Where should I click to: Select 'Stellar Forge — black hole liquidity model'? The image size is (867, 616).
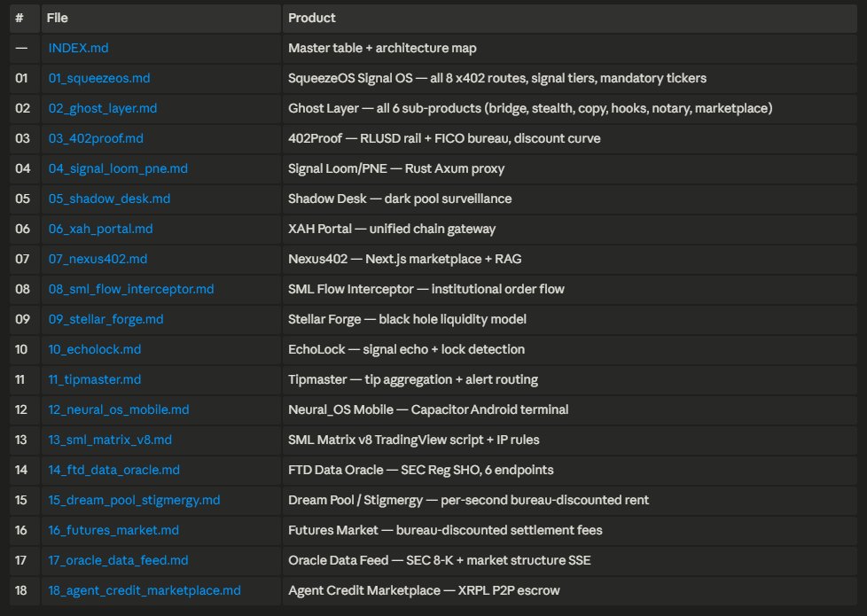pyautogui.click(x=407, y=319)
